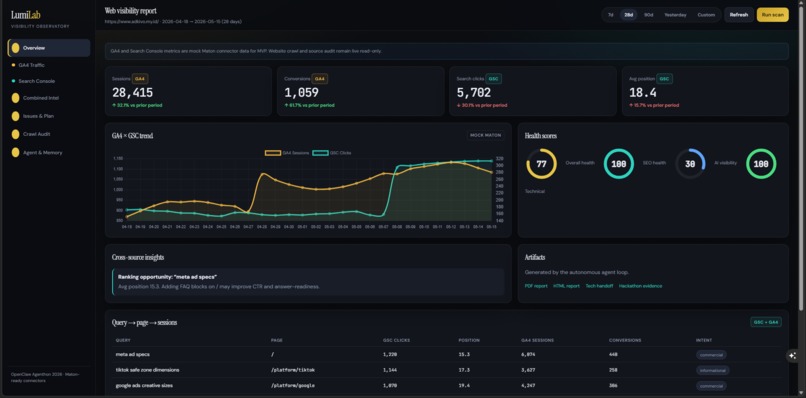806x398 pixels.
Task: Click commercial tag in google ads row
Action: point(711,386)
